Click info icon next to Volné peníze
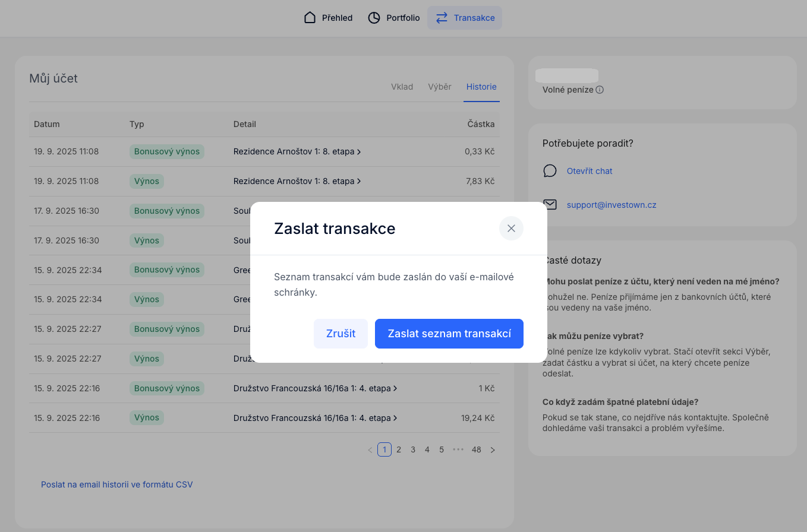Image resolution: width=807 pixels, height=532 pixels. tap(600, 90)
